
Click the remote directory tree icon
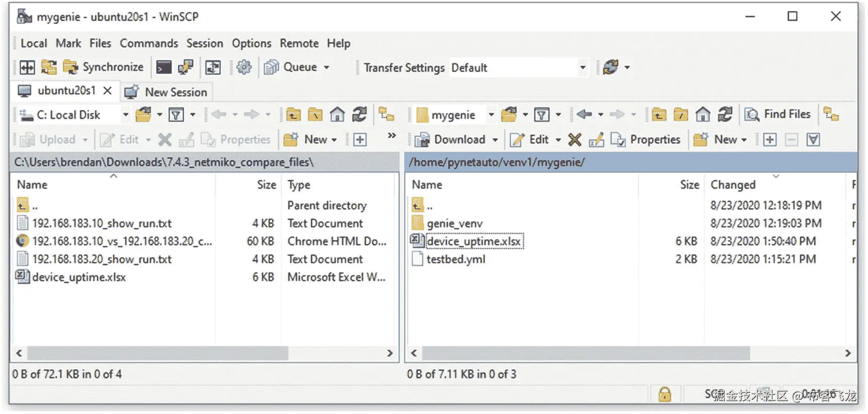coord(831,115)
